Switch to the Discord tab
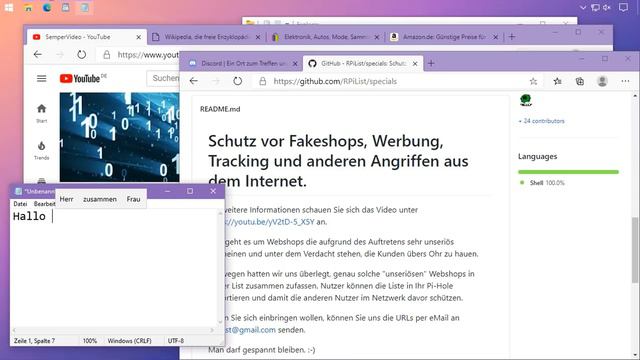The image size is (640, 360). click(x=242, y=63)
